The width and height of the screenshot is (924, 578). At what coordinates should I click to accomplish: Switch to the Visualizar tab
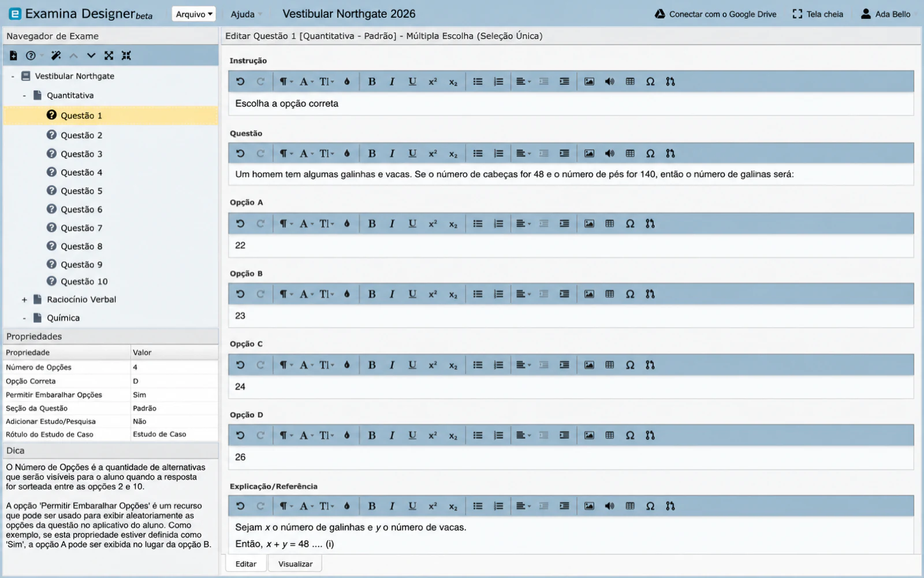tap(295, 564)
